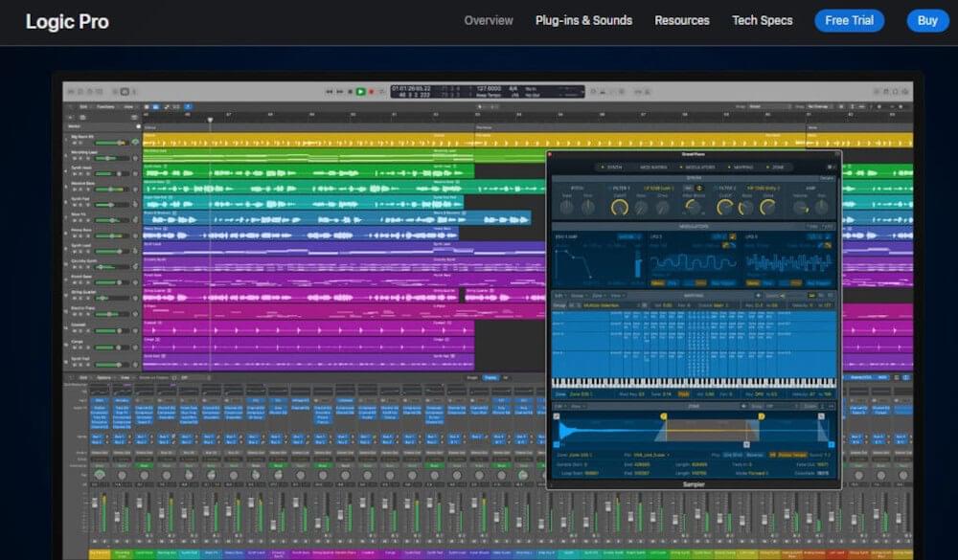Open the mixer Options menu
The image size is (958, 560).
tap(103, 377)
